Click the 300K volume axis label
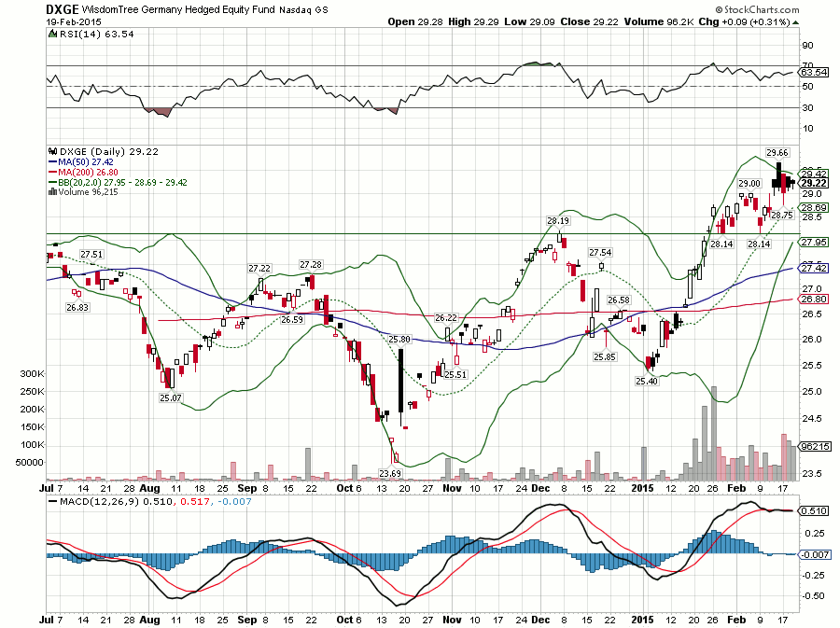This screenshot has height=628, width=840. click(x=32, y=373)
